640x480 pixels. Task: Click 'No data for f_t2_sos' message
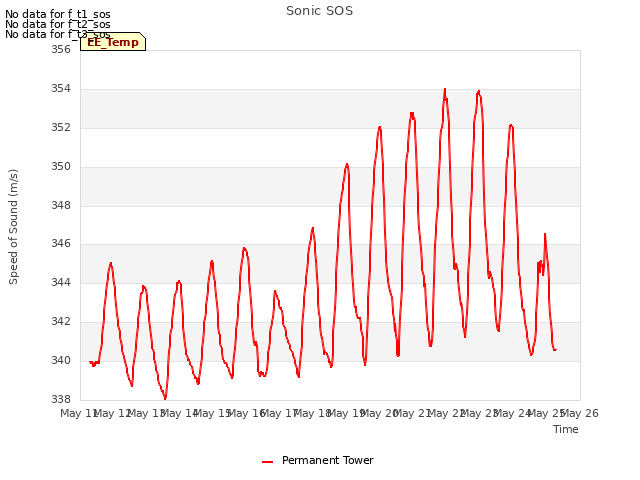[x=58, y=24]
